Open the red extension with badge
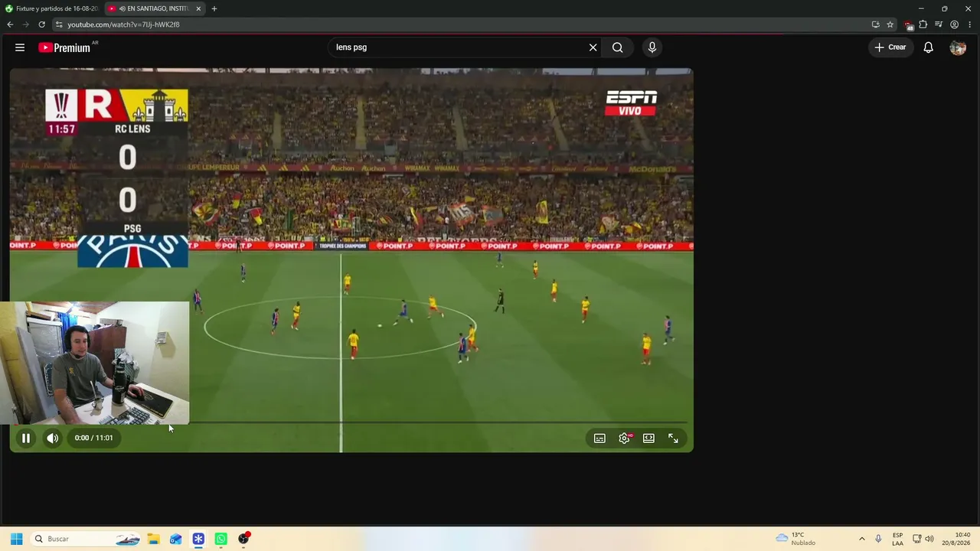Viewport: 980px width, 551px height. click(x=909, y=24)
